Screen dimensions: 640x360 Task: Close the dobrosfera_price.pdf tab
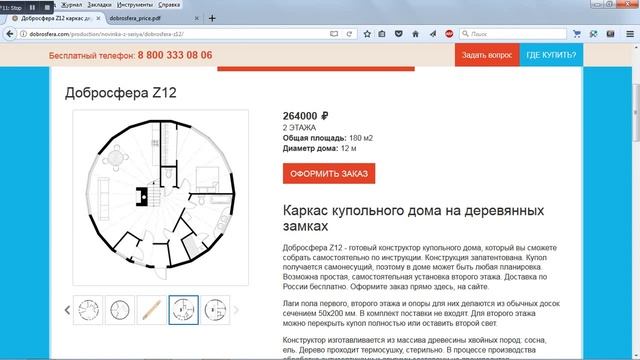[x=196, y=18]
